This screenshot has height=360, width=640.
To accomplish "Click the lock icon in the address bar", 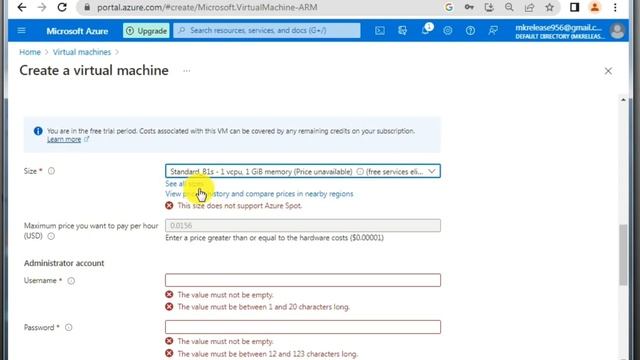I will tap(87, 7).
